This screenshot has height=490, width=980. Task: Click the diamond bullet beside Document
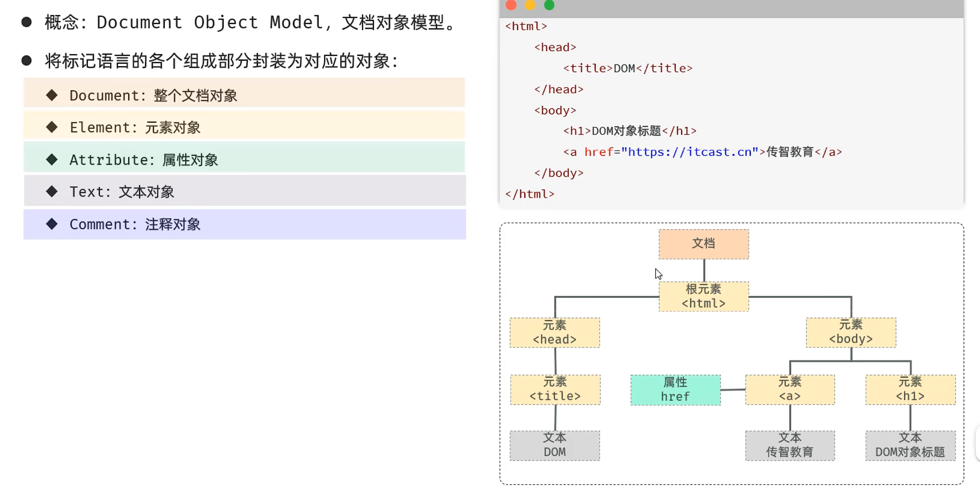[x=52, y=95]
